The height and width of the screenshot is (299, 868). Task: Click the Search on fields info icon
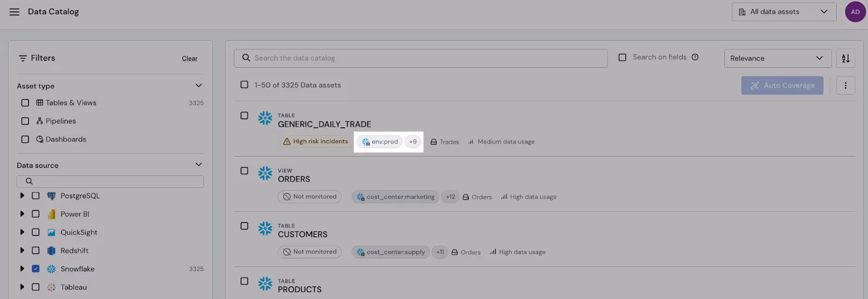point(695,57)
